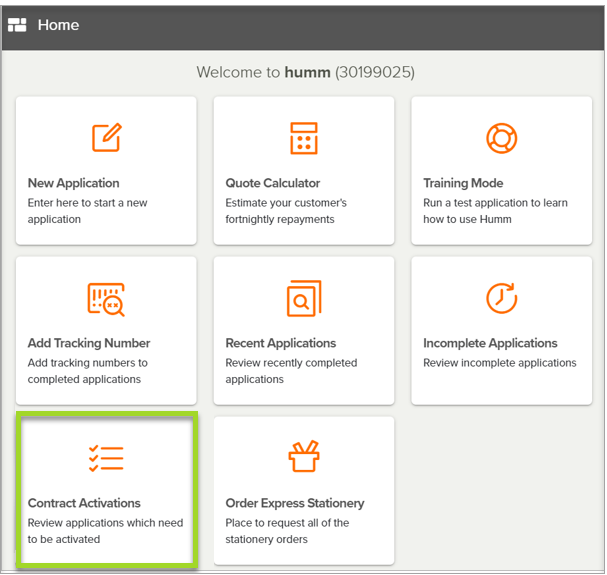Select 'Enter here to start a new application' text
This screenshot has width=607, height=575.
pos(87,211)
